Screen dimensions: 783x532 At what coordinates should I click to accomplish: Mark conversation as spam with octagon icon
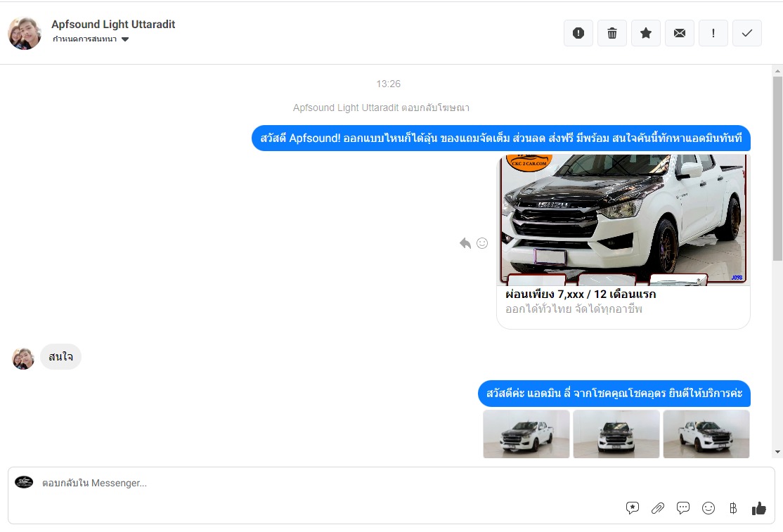coord(578,33)
